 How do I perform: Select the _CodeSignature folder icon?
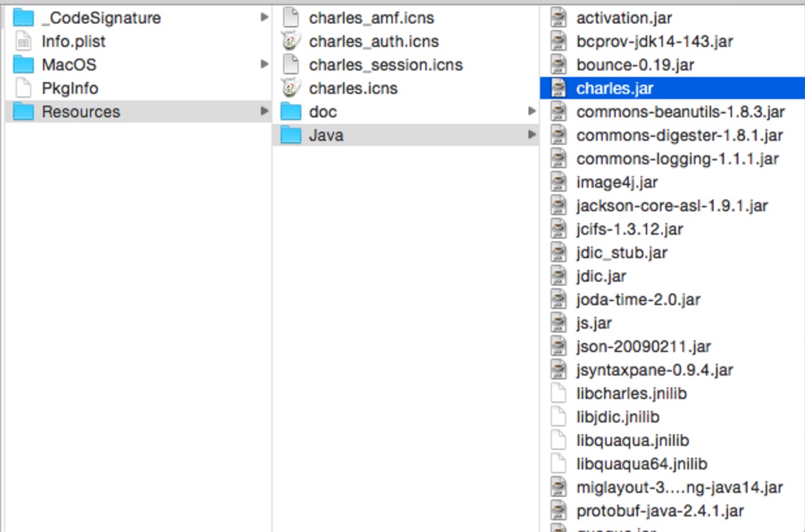click(x=23, y=18)
